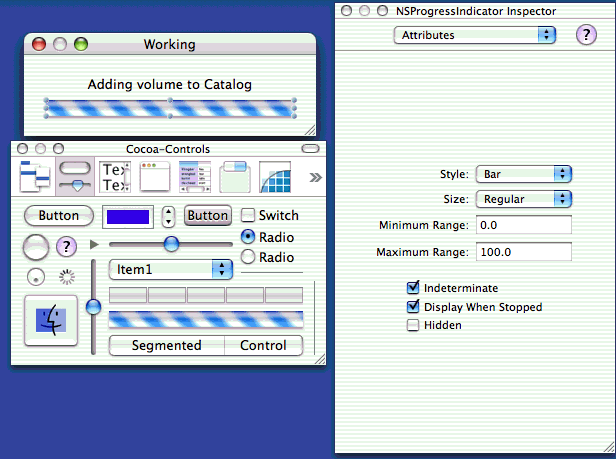Image resolution: width=616 pixels, height=459 pixels.
Task: Click the Segmented segment
Action: coord(166,346)
